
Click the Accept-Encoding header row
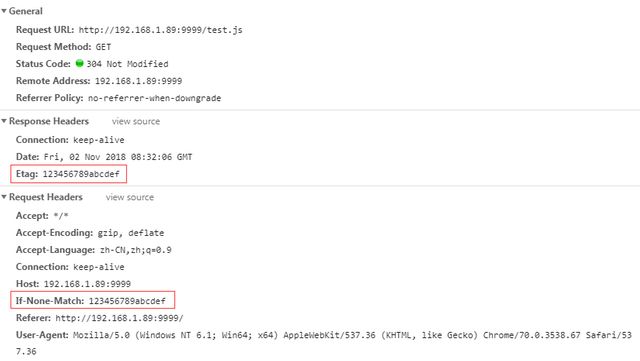click(x=90, y=233)
